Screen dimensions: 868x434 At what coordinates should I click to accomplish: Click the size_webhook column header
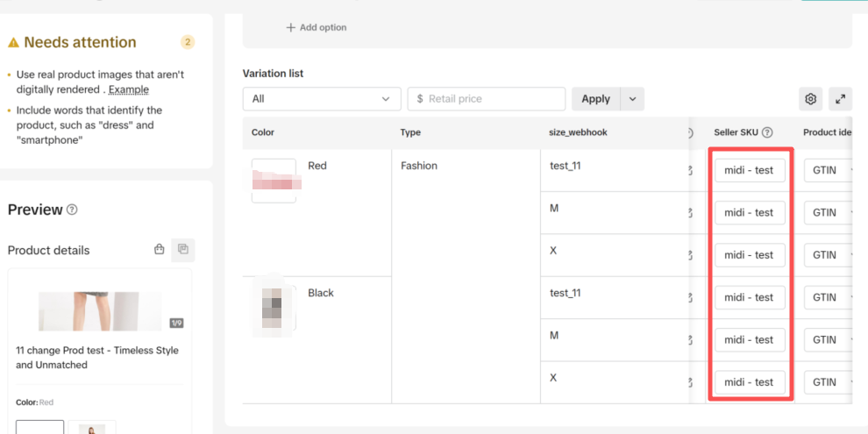coord(578,133)
